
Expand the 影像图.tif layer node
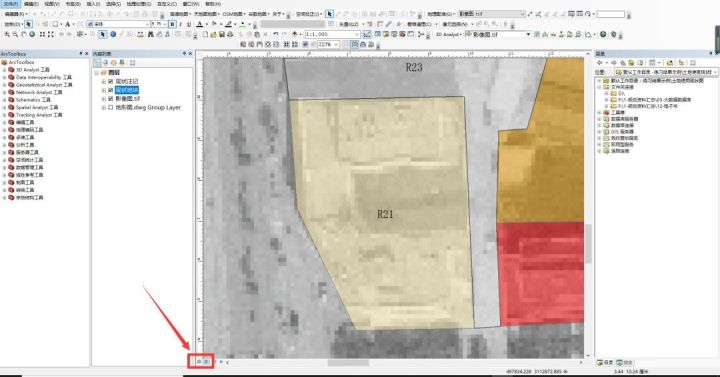click(104, 98)
